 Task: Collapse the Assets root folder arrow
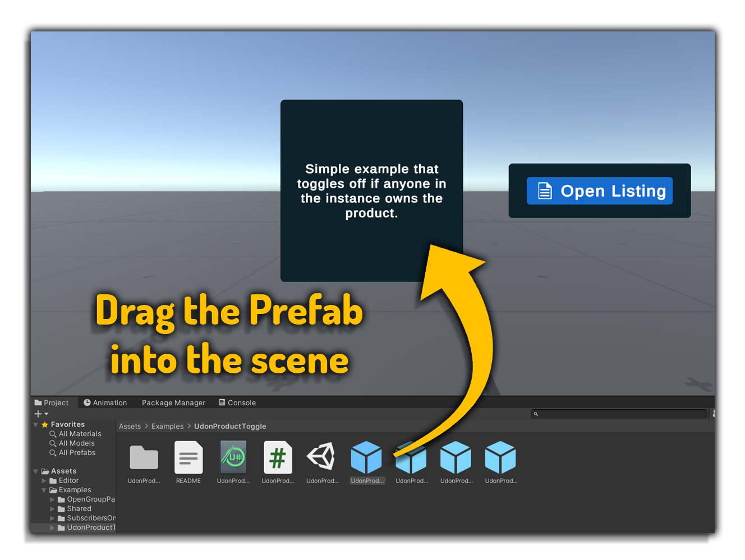tap(36, 471)
